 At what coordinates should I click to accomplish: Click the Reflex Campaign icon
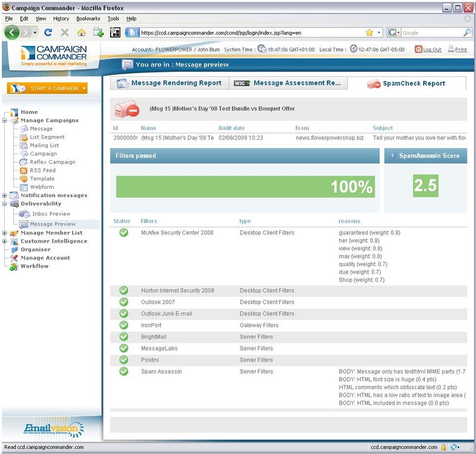24,162
